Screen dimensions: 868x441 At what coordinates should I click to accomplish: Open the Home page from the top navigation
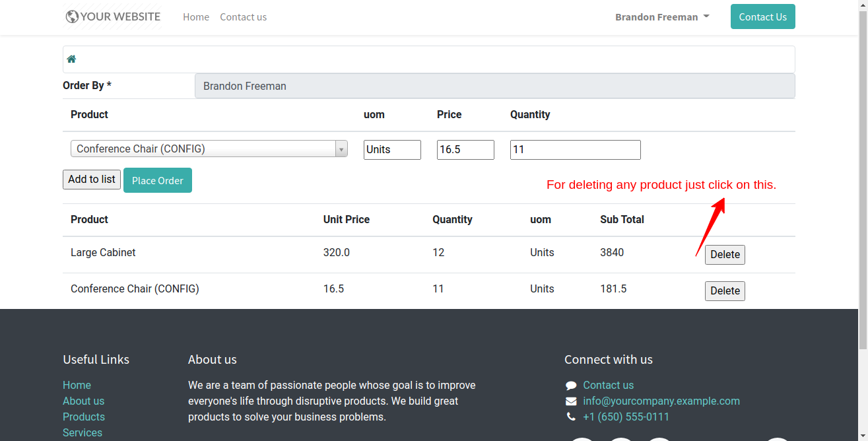196,17
